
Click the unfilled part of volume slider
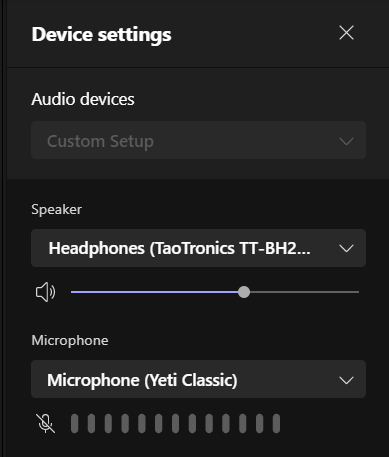click(304, 292)
